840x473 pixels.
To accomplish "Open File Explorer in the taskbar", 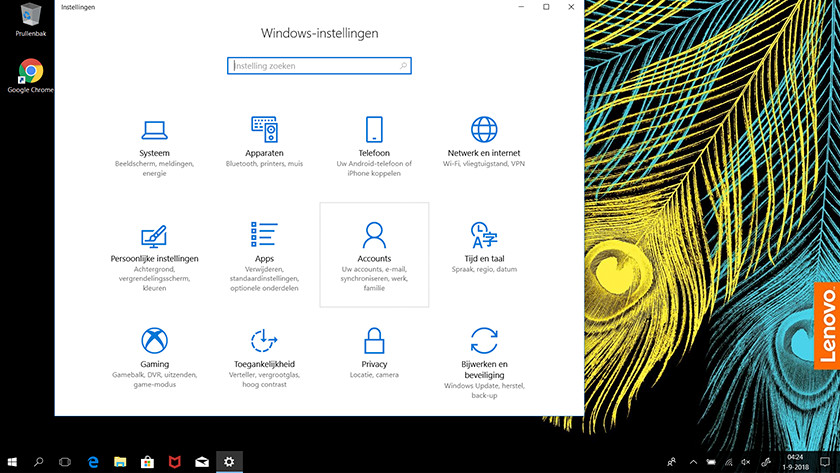I will tap(120, 462).
